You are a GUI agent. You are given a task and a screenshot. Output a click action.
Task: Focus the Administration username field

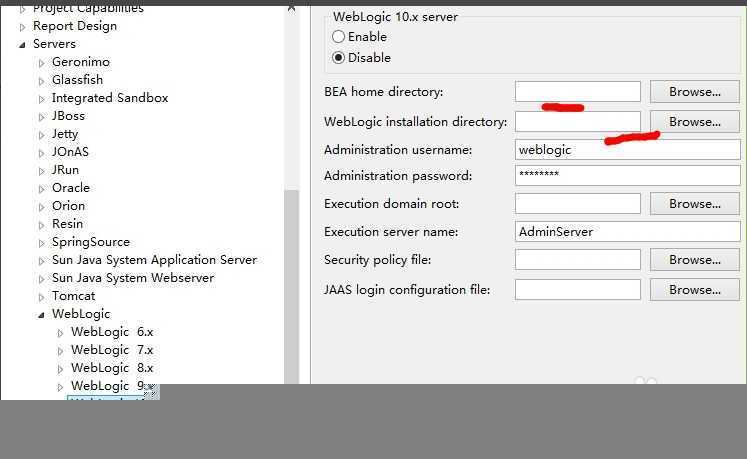[627, 150]
